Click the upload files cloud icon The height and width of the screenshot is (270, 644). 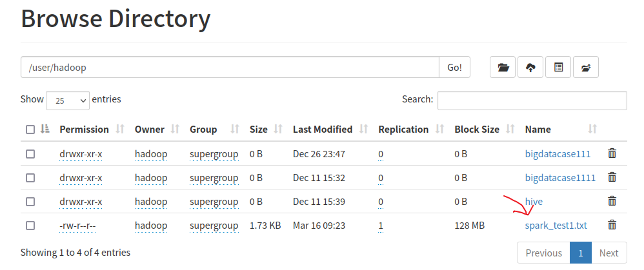530,67
